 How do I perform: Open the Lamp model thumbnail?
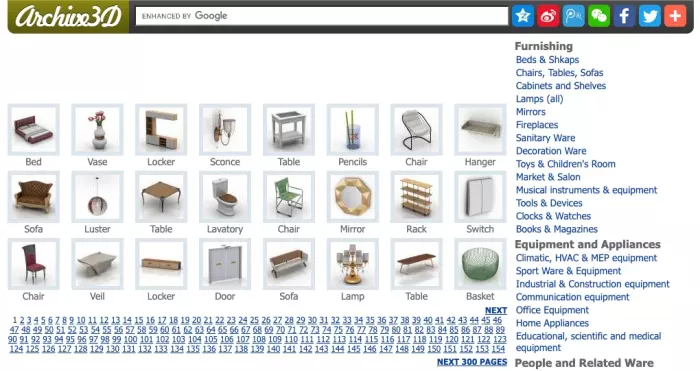point(353,264)
